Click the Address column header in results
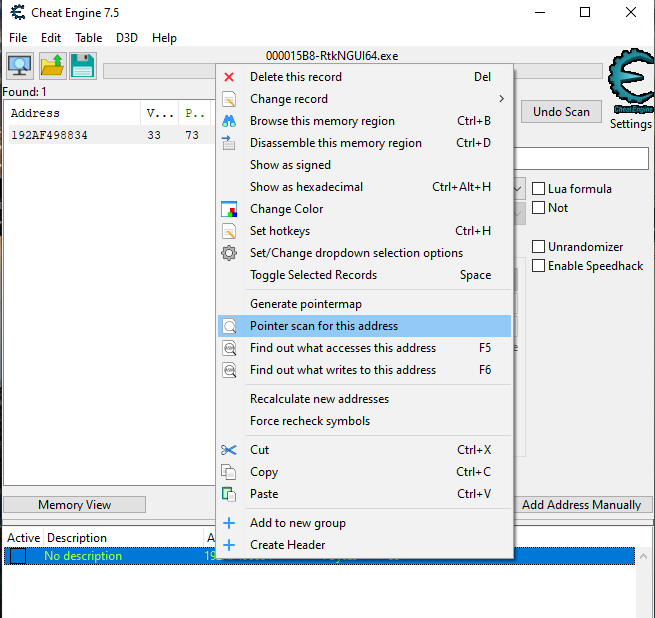 coord(74,113)
